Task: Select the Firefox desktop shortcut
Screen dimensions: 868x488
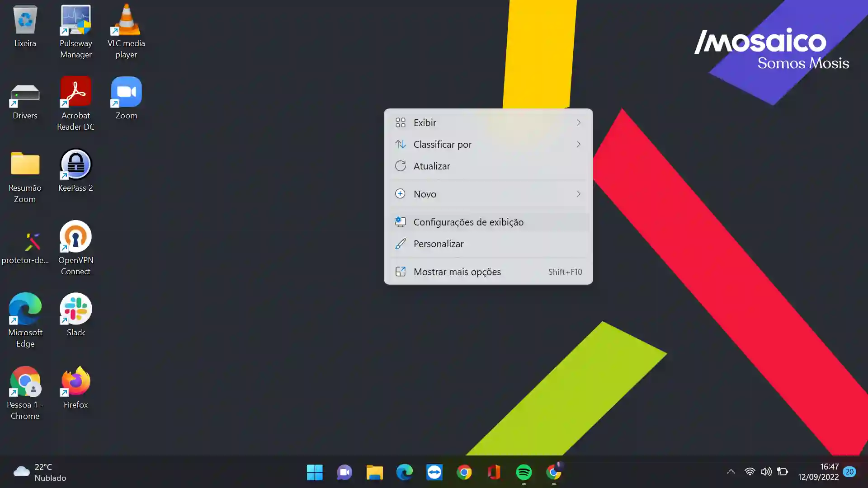Action: (x=75, y=388)
